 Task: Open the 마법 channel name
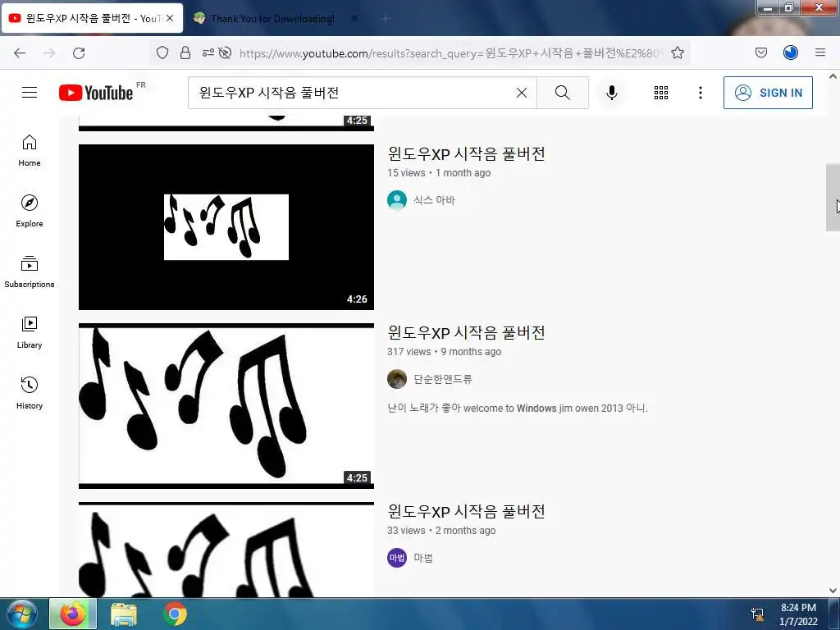[423, 558]
